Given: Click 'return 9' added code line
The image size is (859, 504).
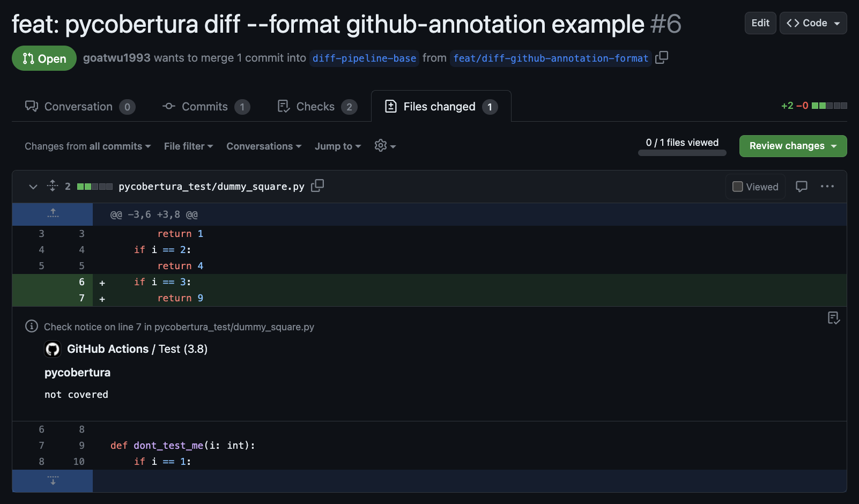Looking at the screenshot, I should coord(180,298).
